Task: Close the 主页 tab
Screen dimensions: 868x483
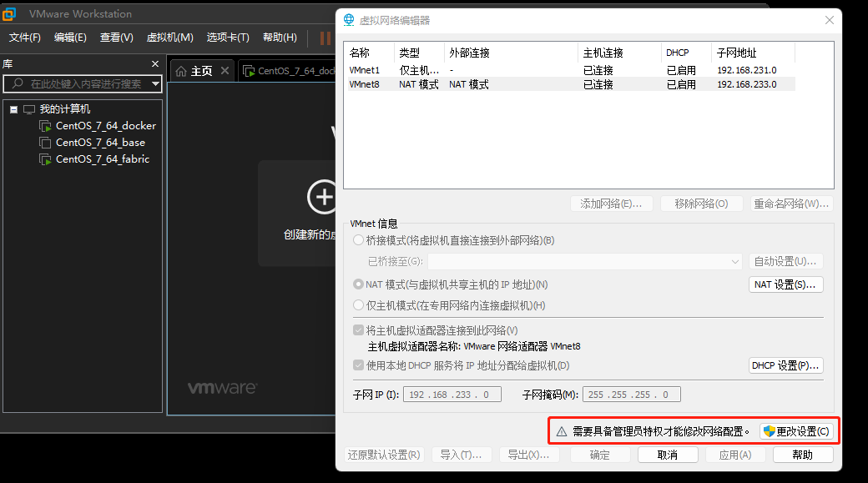Action: point(225,70)
